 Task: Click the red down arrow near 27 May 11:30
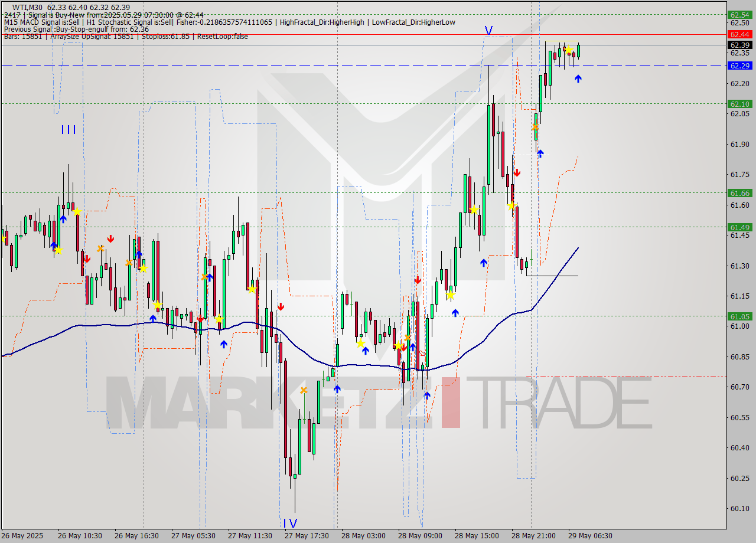pos(281,306)
